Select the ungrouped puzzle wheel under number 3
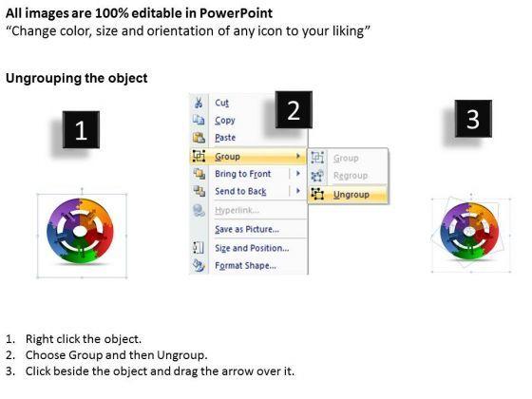532x399 pixels. coord(469,232)
